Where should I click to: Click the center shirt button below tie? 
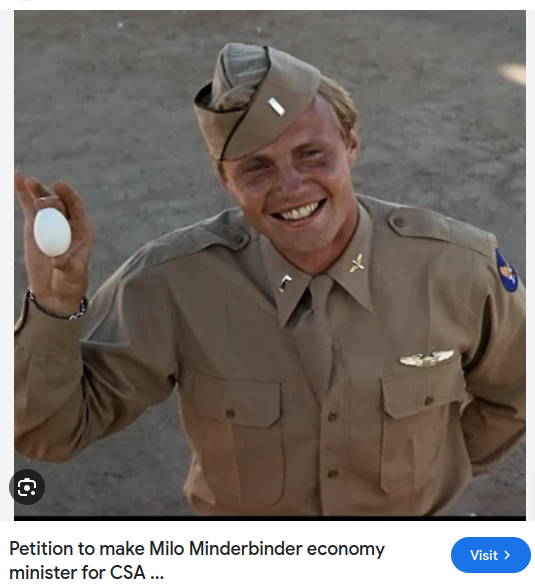point(332,415)
